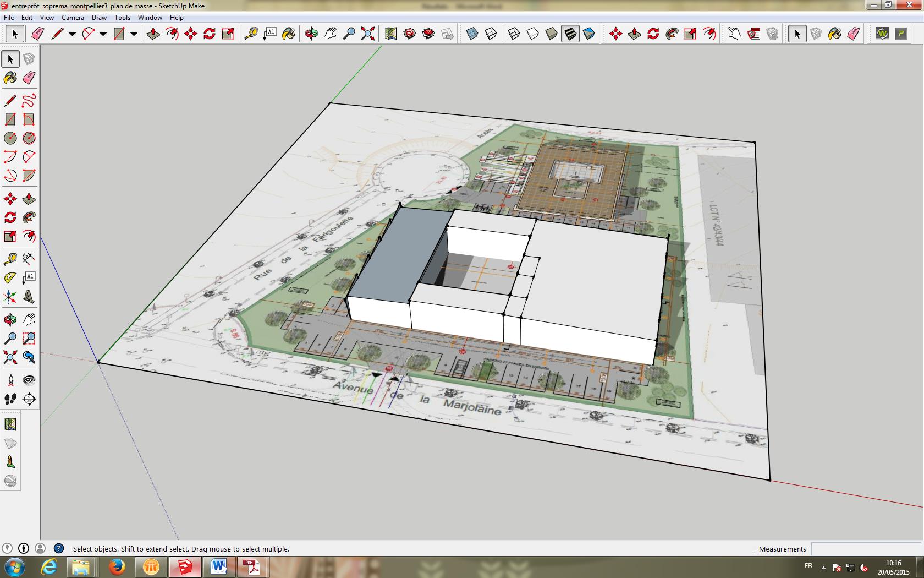Viewport: 924px width, 578px height.
Task: Expand the Rectangle shape dropdown arrow
Action: click(134, 34)
